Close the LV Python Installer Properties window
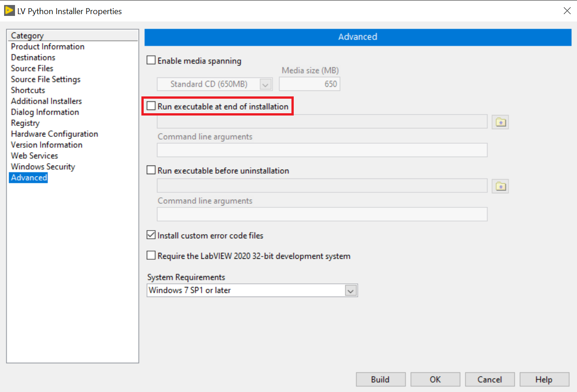This screenshot has height=392, width=577. [x=567, y=11]
